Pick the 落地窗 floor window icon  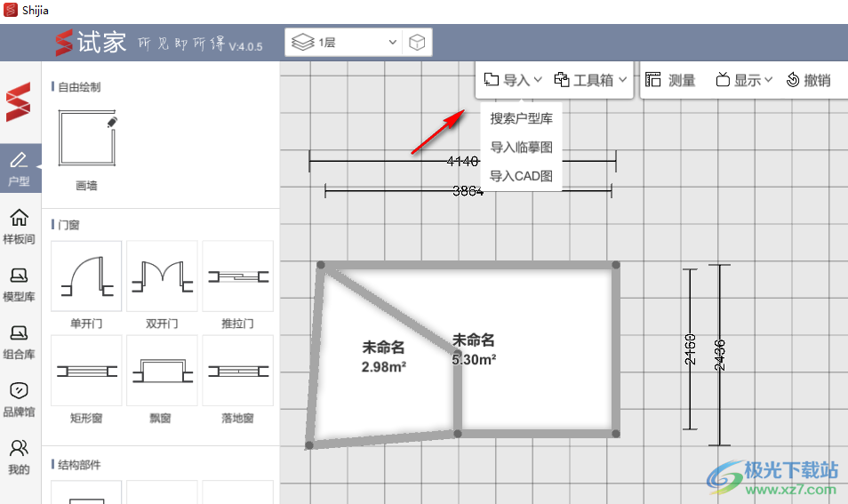[x=238, y=371]
